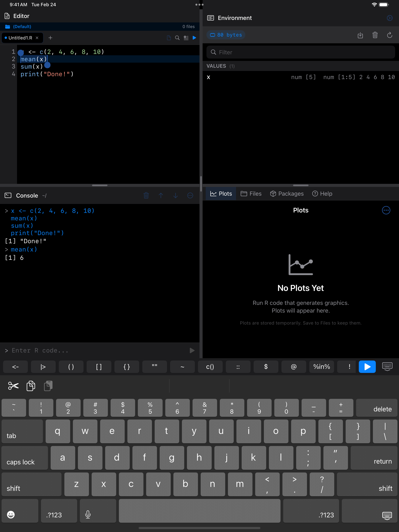Clear the Console with its trash icon
The height and width of the screenshot is (532, 399).
click(146, 195)
